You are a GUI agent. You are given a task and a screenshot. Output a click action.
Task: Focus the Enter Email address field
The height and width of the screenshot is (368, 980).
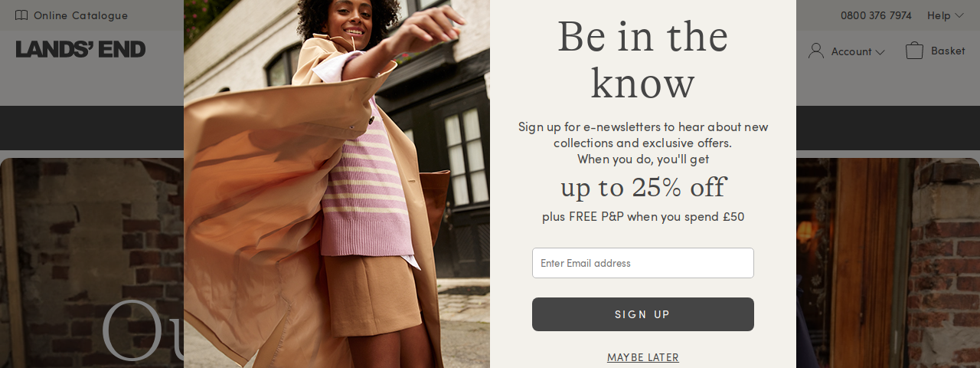(x=643, y=263)
